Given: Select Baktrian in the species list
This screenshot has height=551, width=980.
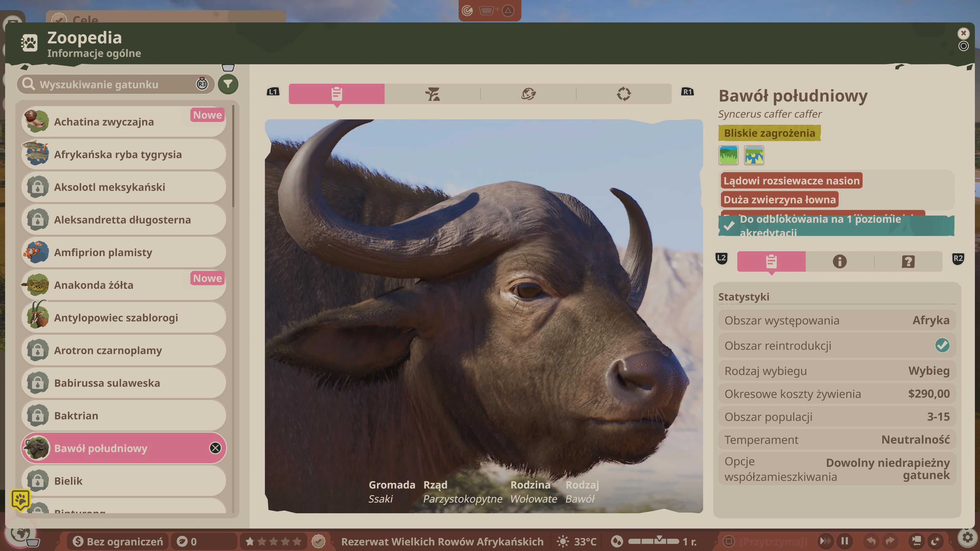Looking at the screenshot, I should pos(124,416).
